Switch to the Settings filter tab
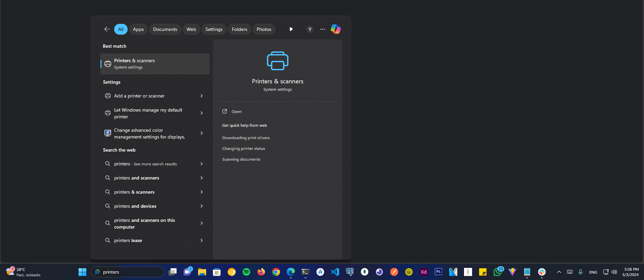This screenshot has height=280, width=644. coord(214,29)
